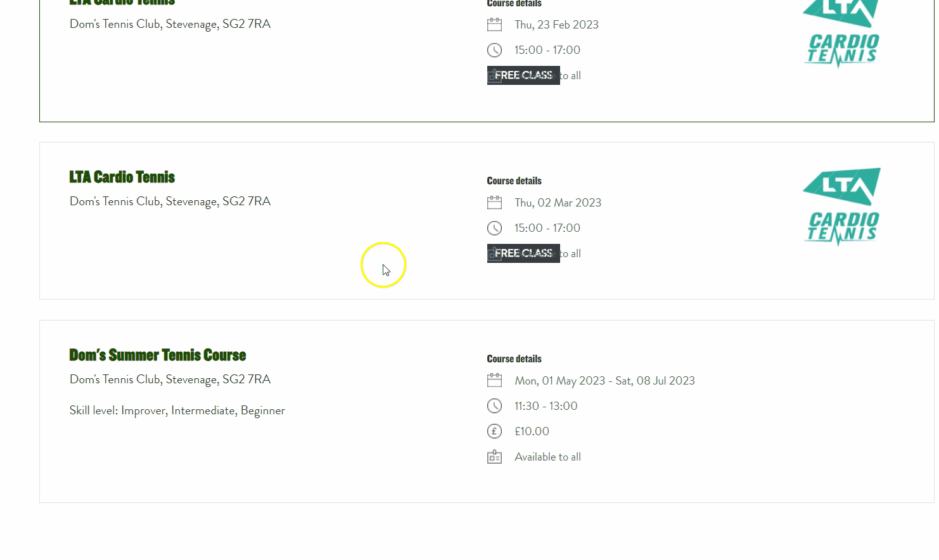939x560 pixels.
Task: Click the 11:30 - 13:00 time text
Action: click(546, 406)
